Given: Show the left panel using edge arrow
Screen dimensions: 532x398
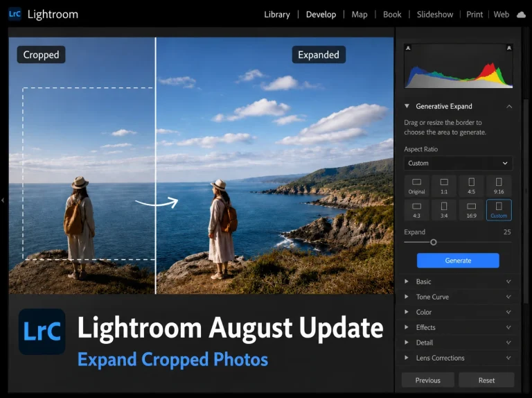Looking at the screenshot, I should coord(3,200).
